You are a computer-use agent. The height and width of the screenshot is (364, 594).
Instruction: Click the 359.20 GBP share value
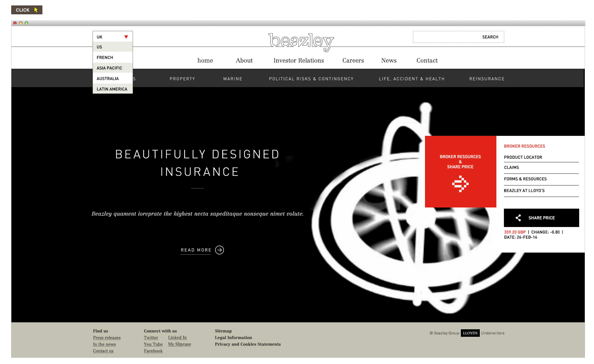[x=515, y=232]
